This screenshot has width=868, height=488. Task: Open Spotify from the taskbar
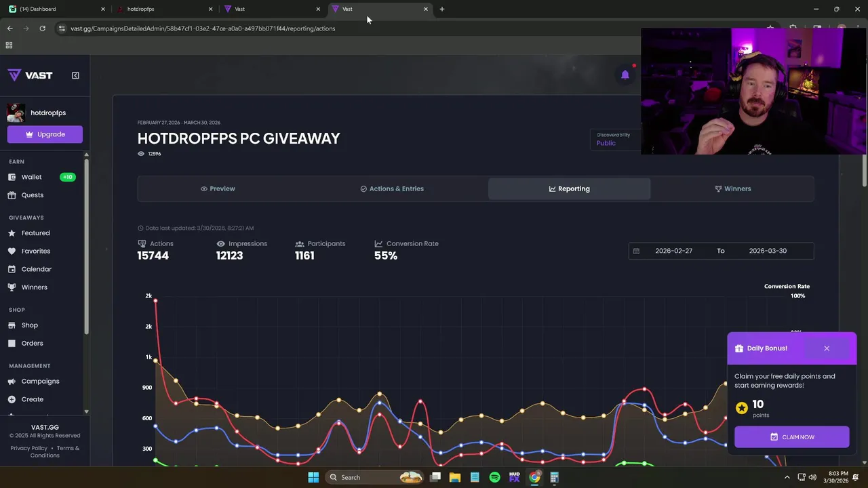click(x=494, y=477)
